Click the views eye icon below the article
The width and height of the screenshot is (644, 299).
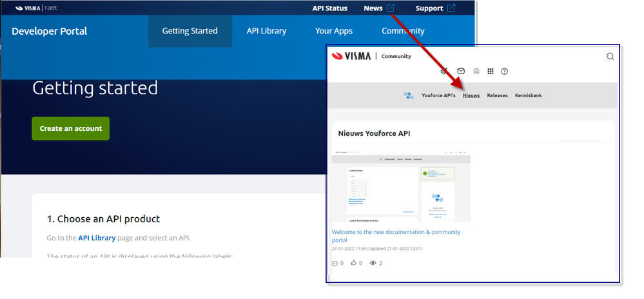click(x=373, y=263)
